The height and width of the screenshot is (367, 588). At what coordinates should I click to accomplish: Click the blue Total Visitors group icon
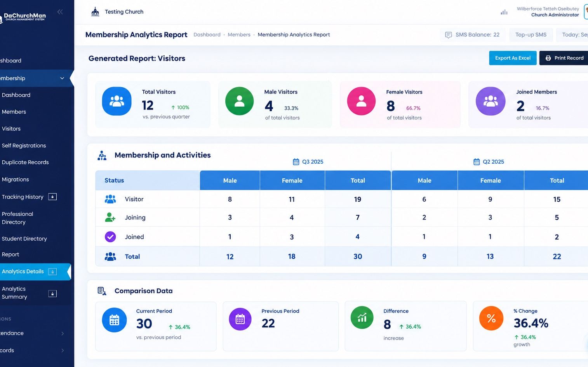click(x=117, y=101)
